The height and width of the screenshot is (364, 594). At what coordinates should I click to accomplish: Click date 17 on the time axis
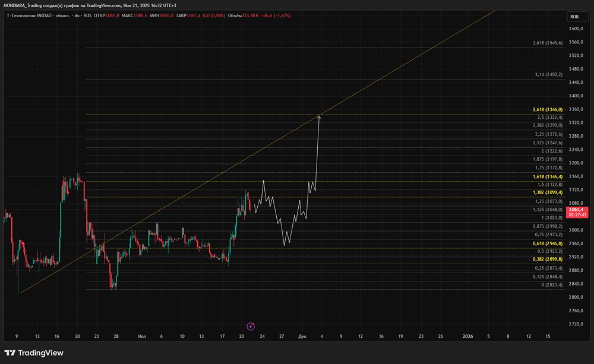point(222,336)
